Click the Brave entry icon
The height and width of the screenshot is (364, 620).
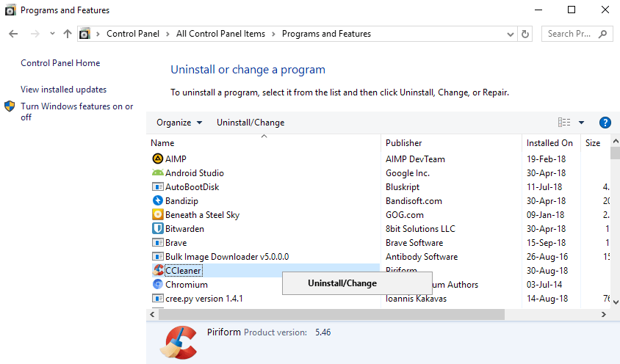tap(157, 242)
